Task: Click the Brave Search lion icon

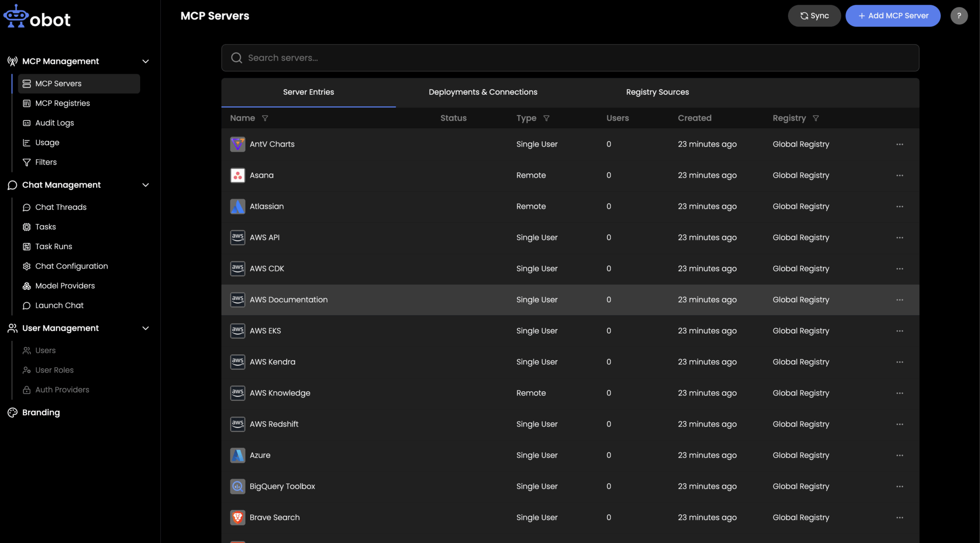Action: 237,518
